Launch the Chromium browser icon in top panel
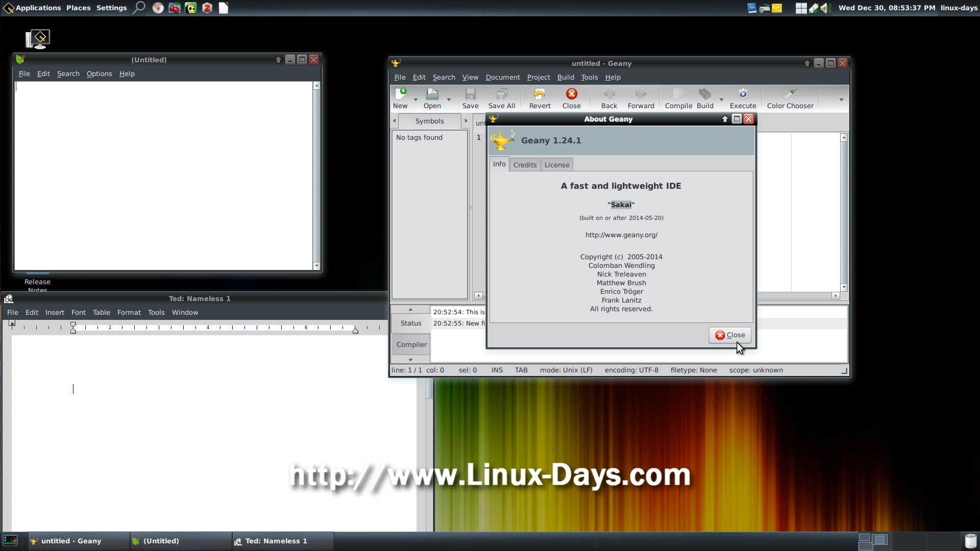 (x=158, y=8)
